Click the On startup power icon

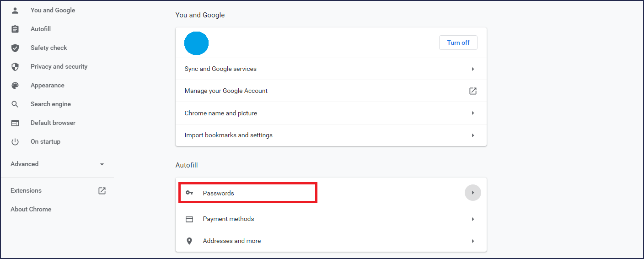[15, 141]
